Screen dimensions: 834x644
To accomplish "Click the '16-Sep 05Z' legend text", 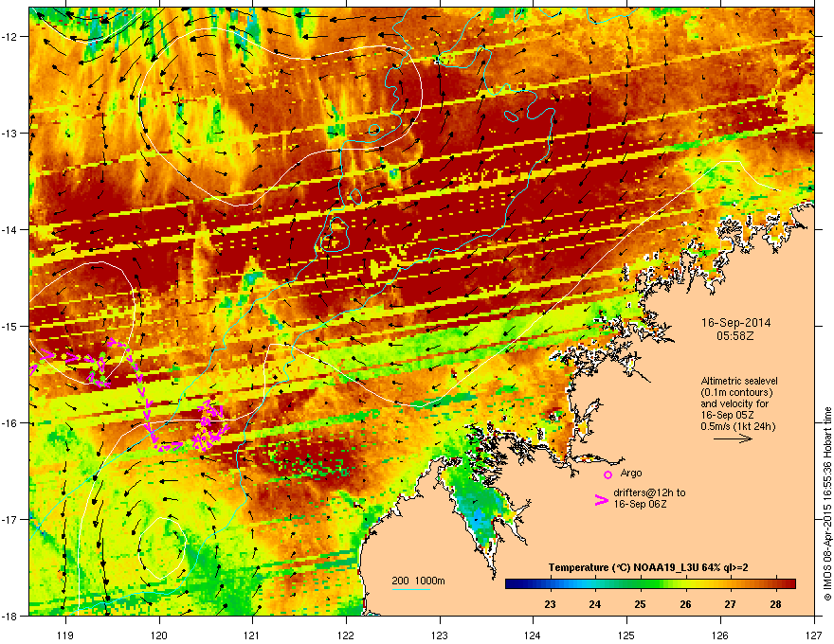I will 726,415.
